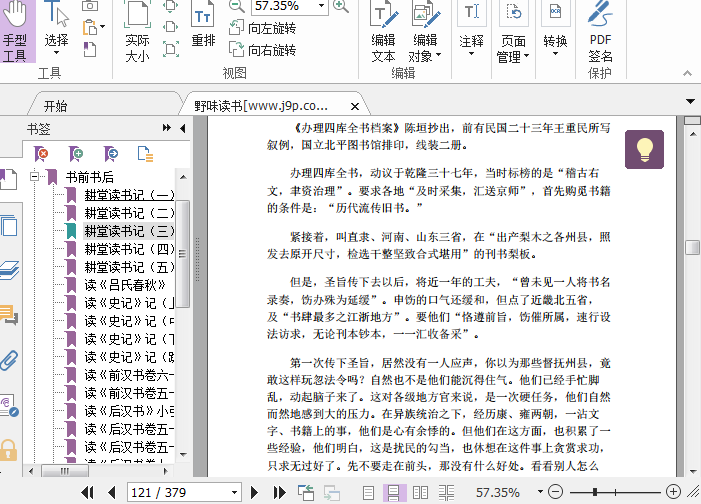Image resolution: width=701 pixels, height=504 pixels.
Task: Rotate the page right (向右旋转)
Action: pyautogui.click(x=262, y=49)
